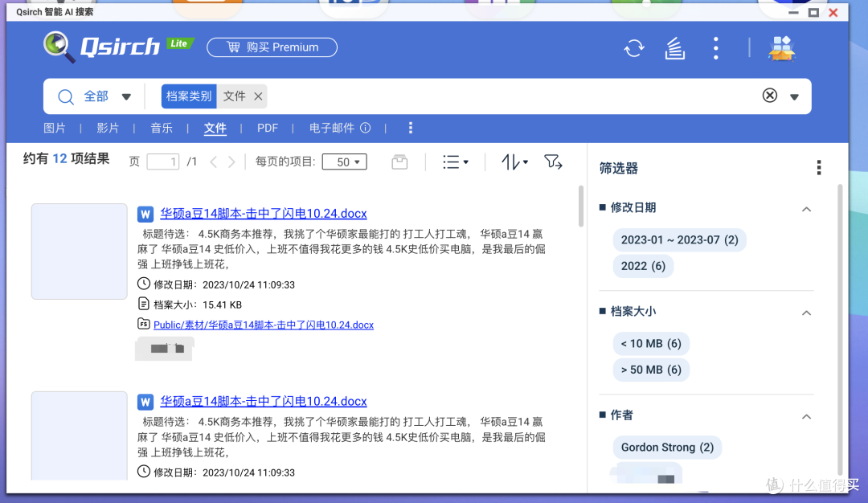The height and width of the screenshot is (503, 868).
Task: Click the second result 修改日期 clock icon
Action: pos(143,472)
